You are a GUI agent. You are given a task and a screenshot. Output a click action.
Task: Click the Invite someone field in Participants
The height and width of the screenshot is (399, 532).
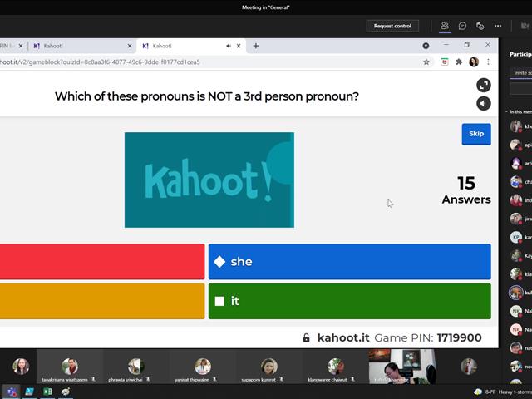(x=521, y=72)
